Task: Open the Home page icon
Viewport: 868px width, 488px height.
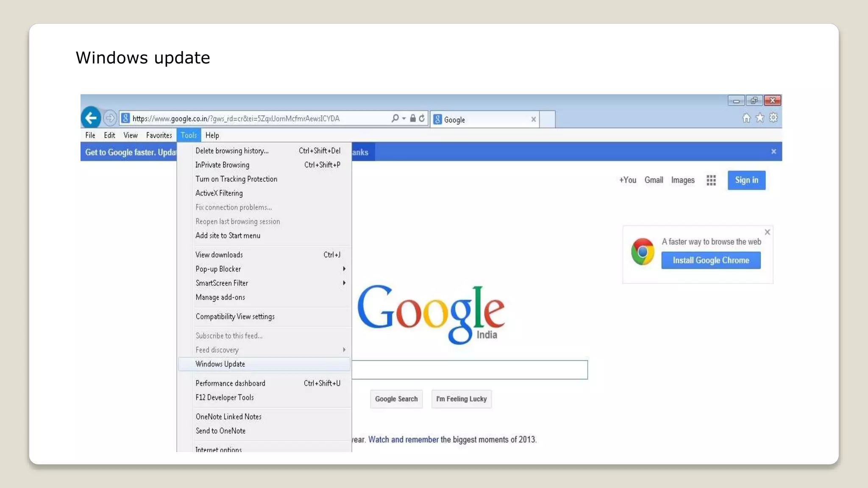Action: (746, 118)
